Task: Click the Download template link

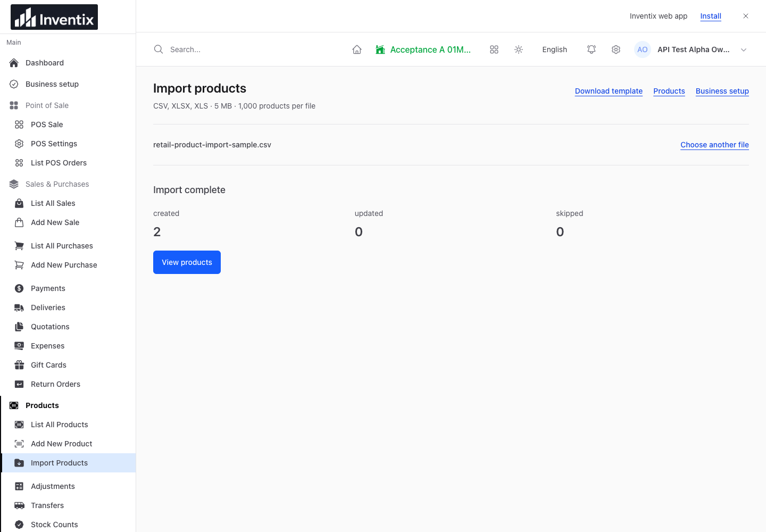Action: coord(609,91)
